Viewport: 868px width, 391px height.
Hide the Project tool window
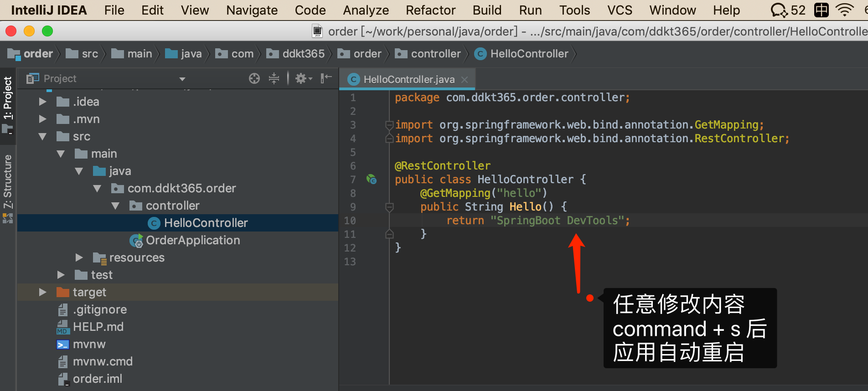tap(326, 78)
